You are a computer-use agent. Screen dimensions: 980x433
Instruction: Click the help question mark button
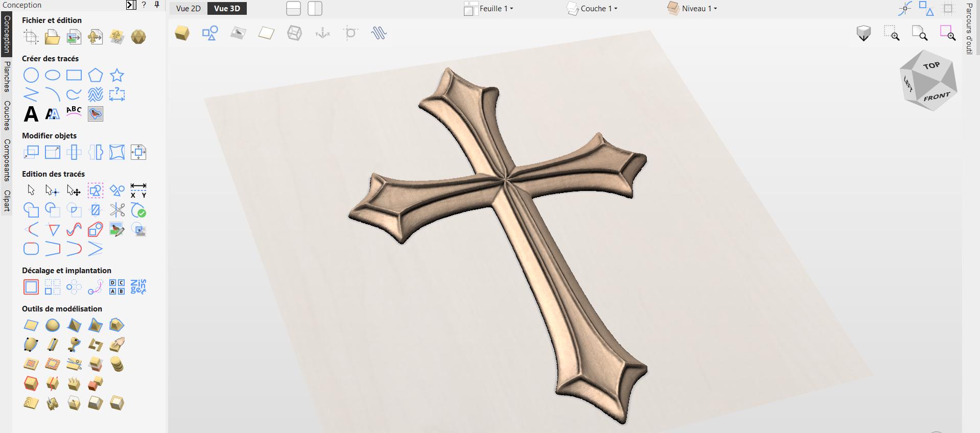(144, 5)
